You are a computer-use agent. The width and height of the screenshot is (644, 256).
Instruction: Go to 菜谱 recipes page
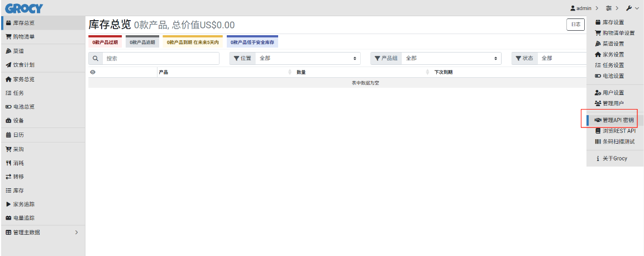[x=43, y=51]
